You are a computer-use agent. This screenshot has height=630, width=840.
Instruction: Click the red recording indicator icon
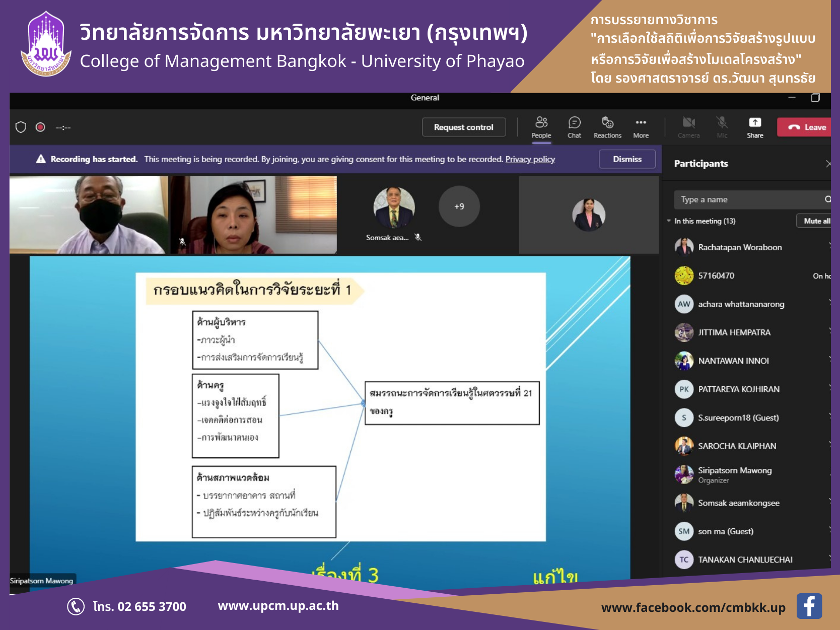[x=40, y=127]
